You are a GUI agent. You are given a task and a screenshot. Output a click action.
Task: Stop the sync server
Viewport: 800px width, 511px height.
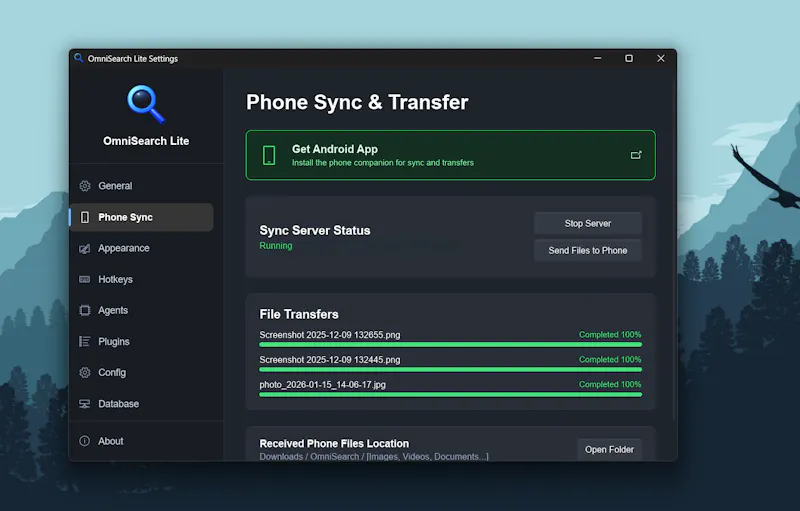click(588, 223)
